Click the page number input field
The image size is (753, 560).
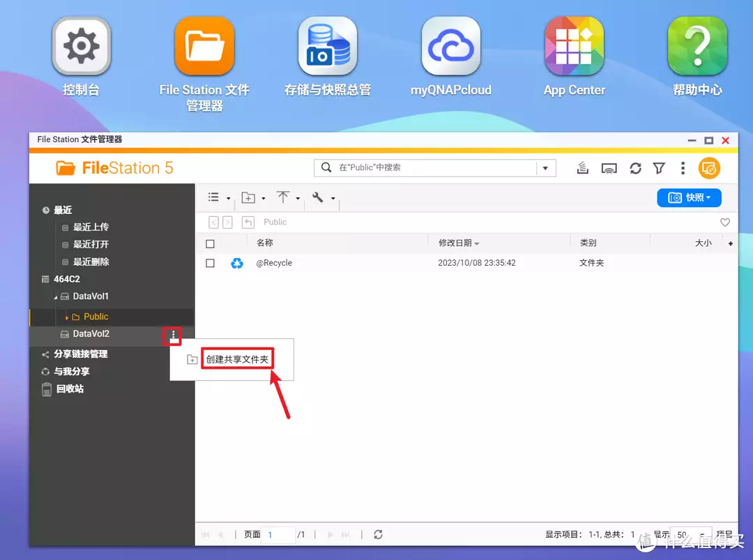click(x=278, y=534)
